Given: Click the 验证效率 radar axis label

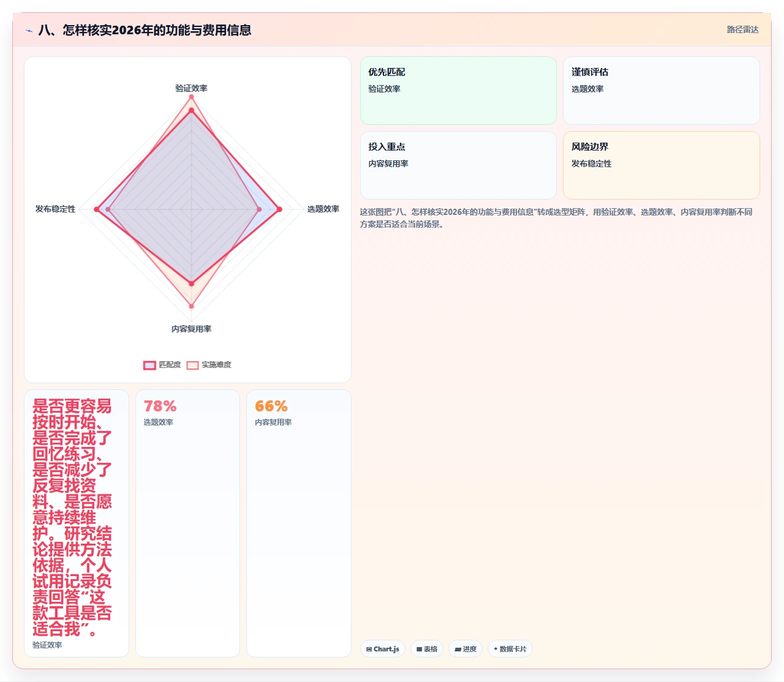Looking at the screenshot, I should coord(191,88).
